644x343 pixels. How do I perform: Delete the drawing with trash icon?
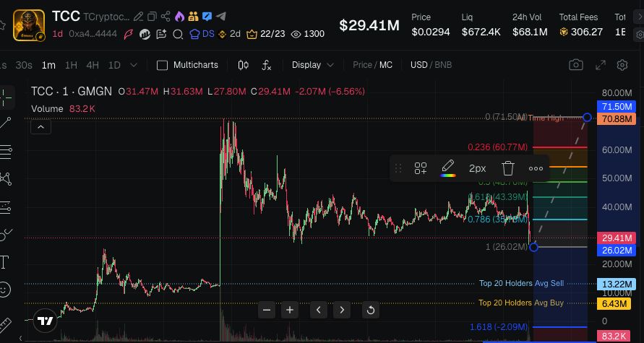click(x=508, y=168)
